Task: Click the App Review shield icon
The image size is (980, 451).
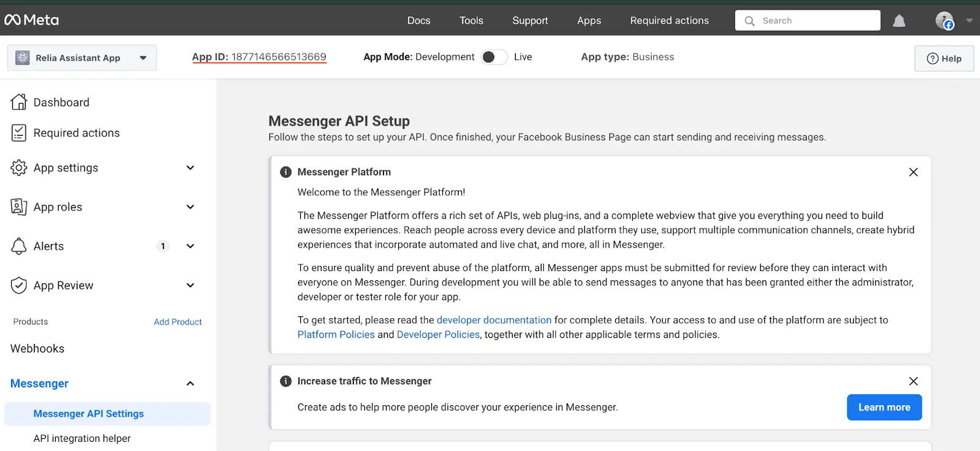Action: [x=19, y=285]
